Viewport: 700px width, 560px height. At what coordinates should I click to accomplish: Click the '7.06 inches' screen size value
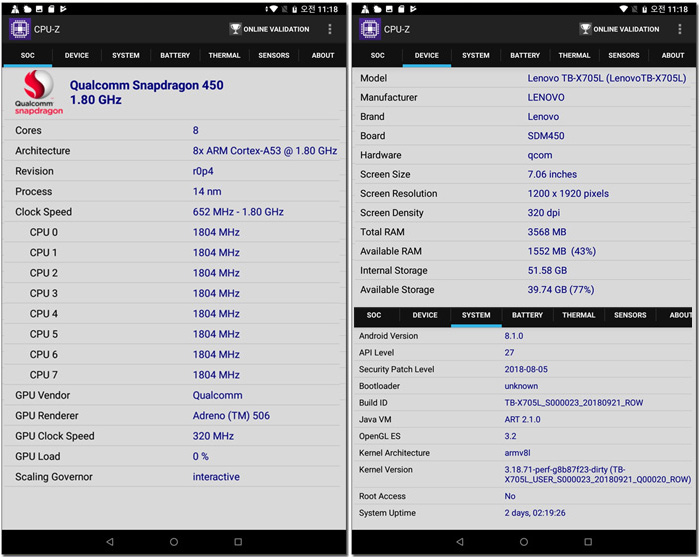point(552,174)
